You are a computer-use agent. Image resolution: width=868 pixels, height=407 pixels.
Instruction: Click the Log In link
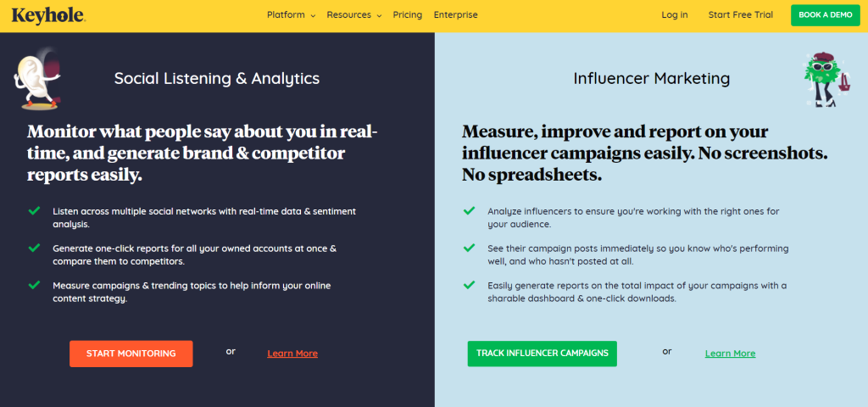(x=675, y=15)
